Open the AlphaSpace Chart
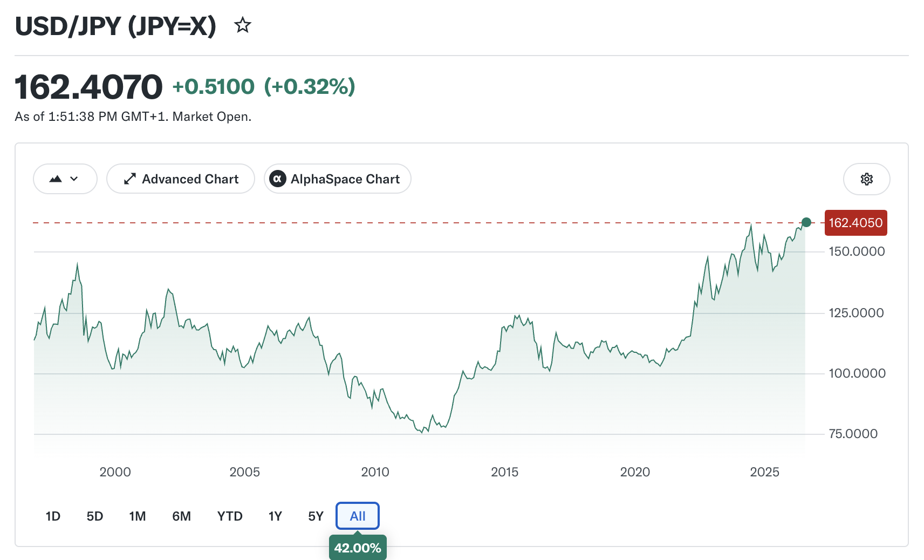 [x=338, y=179]
